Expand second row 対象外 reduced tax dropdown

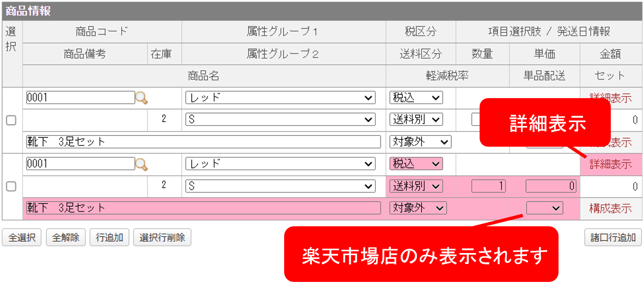(418, 208)
